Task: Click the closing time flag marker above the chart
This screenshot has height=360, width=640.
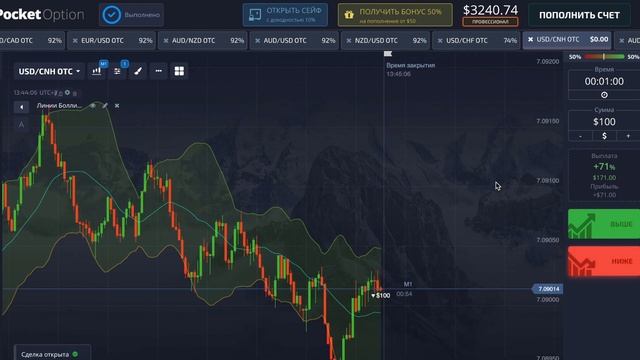Action: 388,53
